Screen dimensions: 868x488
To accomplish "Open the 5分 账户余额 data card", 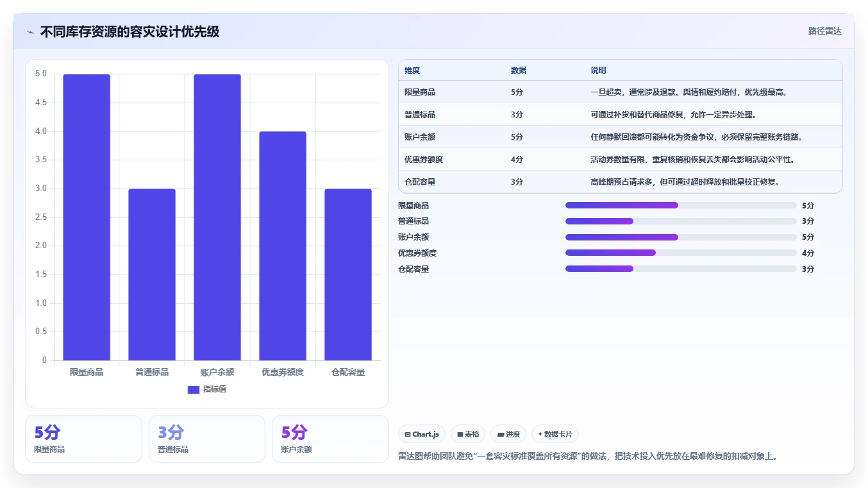I will 330,439.
